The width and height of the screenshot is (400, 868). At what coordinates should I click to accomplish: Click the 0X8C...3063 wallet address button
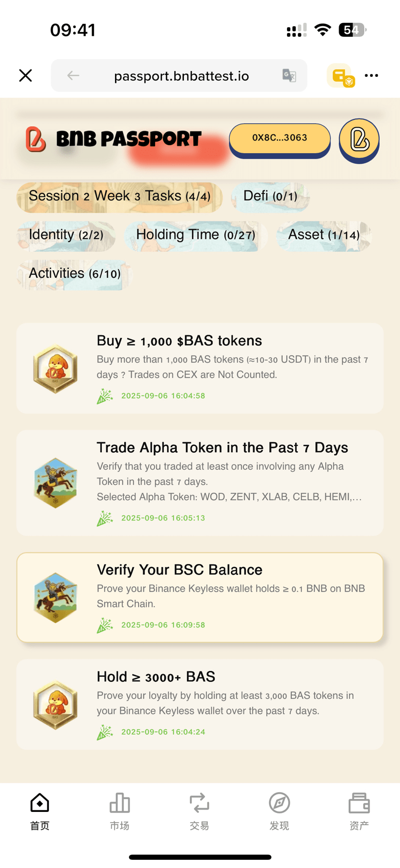(x=280, y=140)
